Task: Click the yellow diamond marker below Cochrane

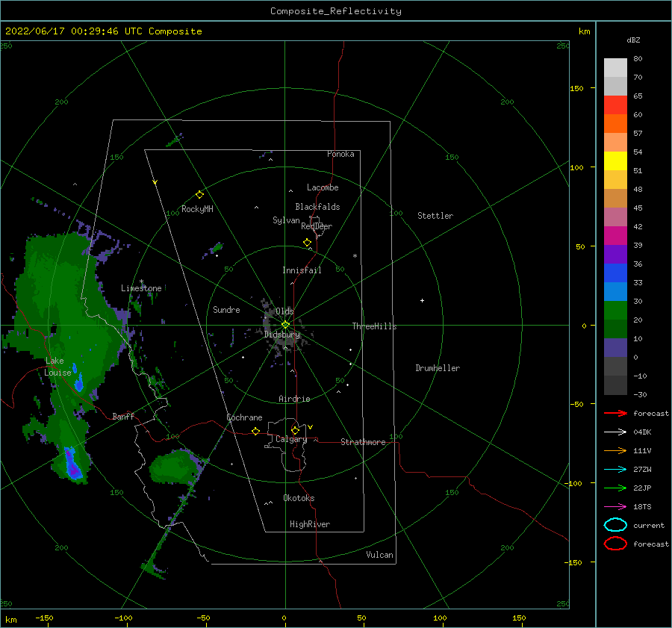Action: coord(256,432)
